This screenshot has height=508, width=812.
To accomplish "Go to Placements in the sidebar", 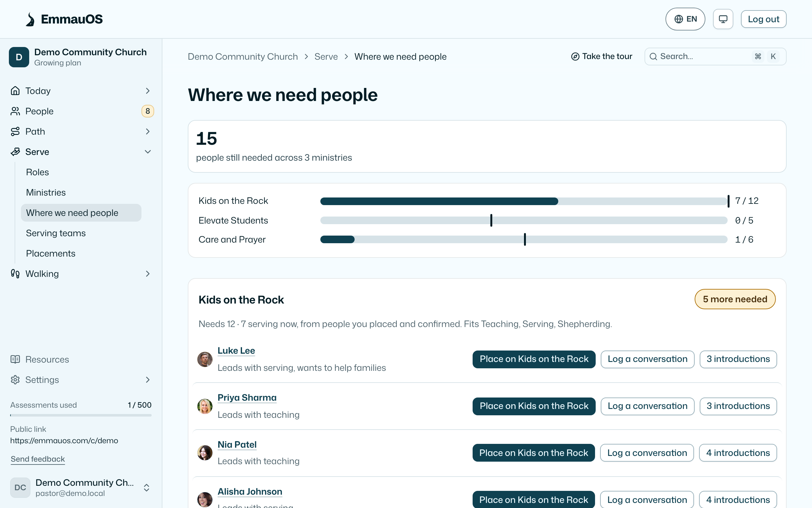I will (81, 253).
